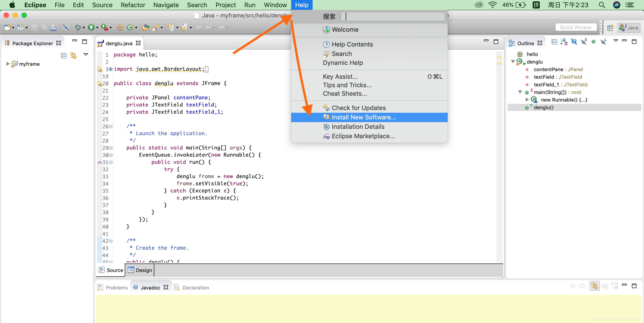
Task: Minimize the Package Explorer view
Action: point(74,40)
